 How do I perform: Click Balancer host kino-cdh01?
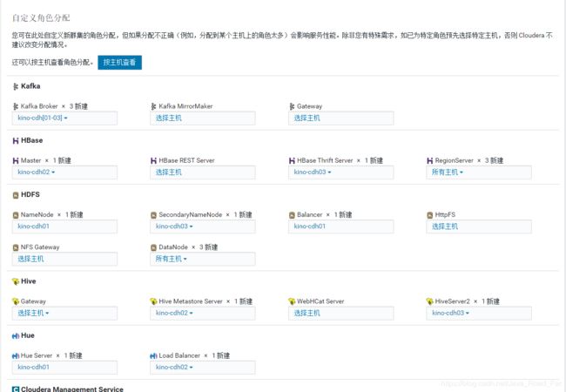coord(340,226)
